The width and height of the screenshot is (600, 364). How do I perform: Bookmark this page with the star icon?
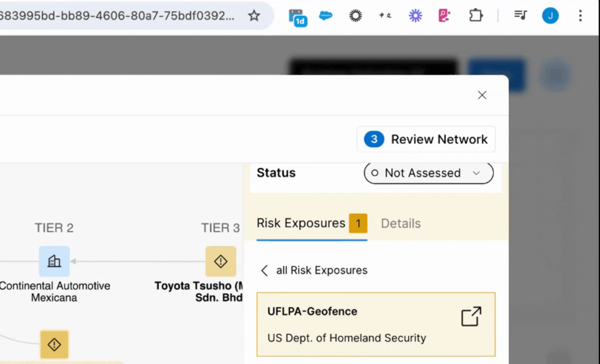click(254, 16)
